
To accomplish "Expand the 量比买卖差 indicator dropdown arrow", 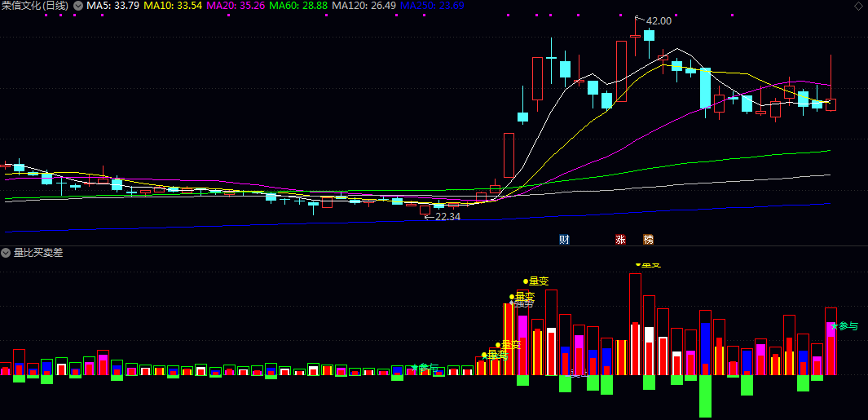I will point(6,253).
